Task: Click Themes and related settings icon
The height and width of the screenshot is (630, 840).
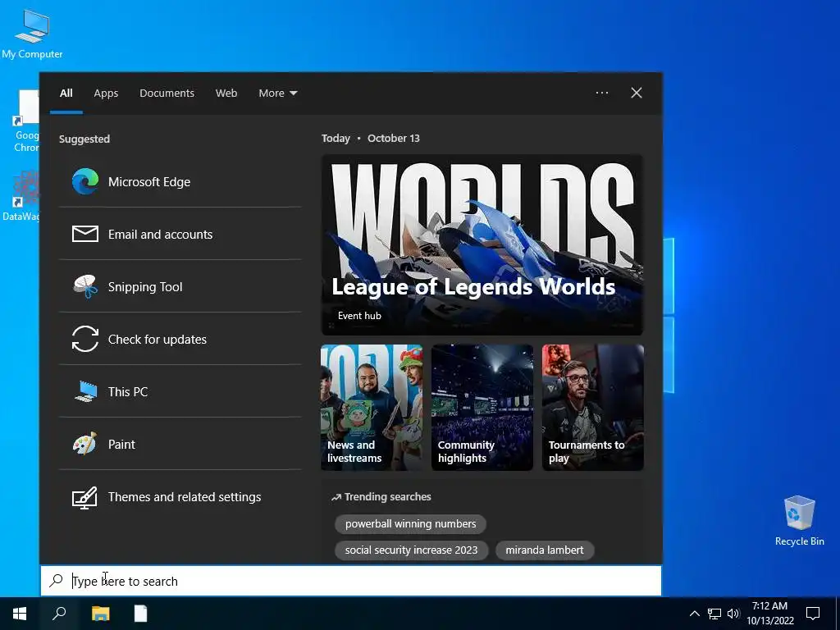Action: pos(85,497)
